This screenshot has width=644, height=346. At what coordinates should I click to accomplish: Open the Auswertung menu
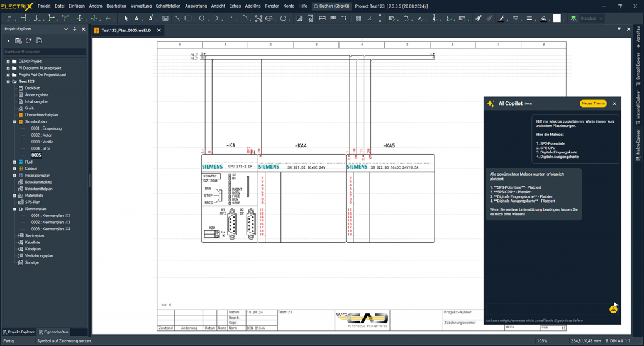(196, 6)
